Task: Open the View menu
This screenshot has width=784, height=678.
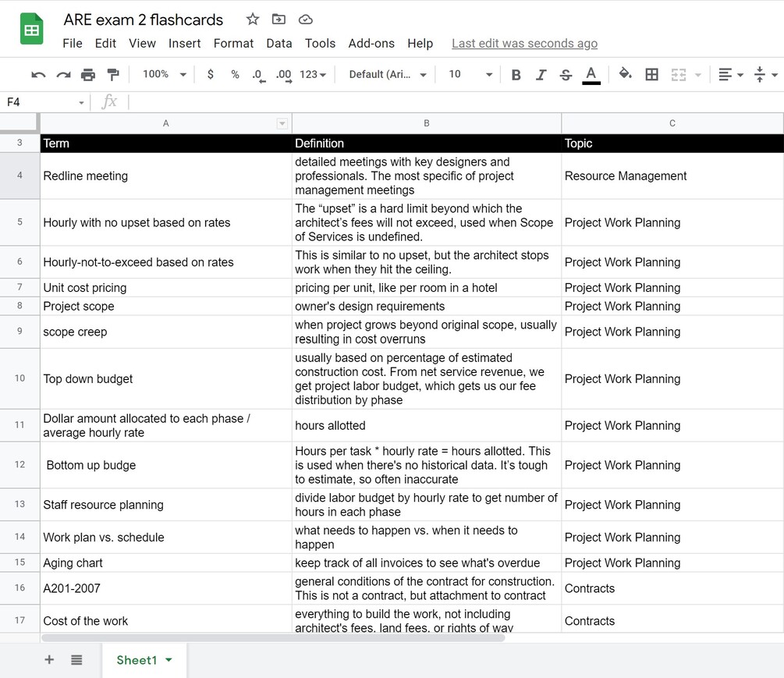Action: pos(142,44)
